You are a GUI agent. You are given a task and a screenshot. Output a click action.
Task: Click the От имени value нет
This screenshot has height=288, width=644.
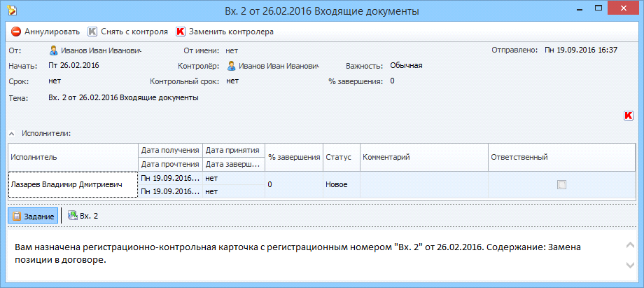coord(232,50)
